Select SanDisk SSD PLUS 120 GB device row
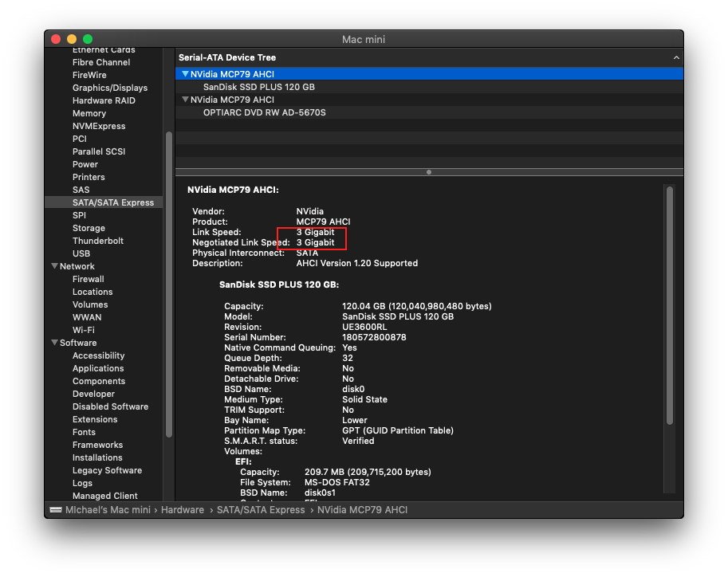 click(429, 87)
